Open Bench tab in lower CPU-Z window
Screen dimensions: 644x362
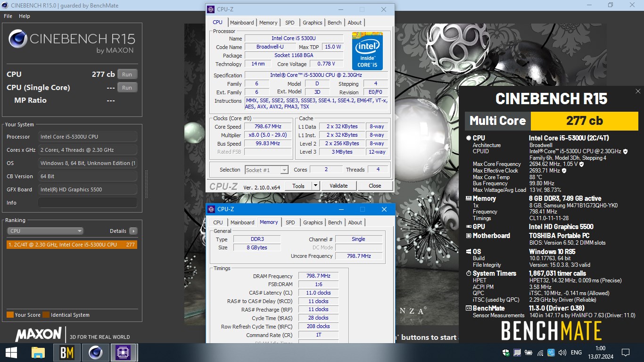335,222
